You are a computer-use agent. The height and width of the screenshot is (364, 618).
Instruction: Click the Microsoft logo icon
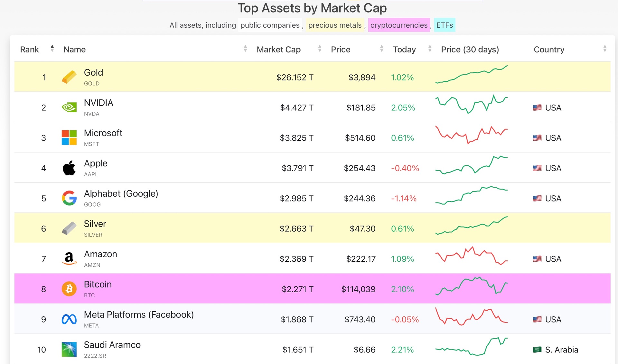tap(69, 138)
